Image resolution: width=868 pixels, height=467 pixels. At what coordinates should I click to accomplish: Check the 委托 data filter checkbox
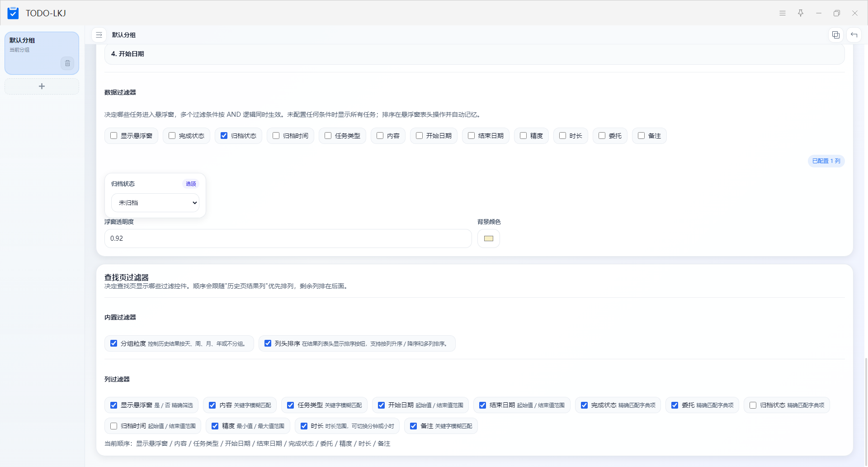[x=602, y=136]
